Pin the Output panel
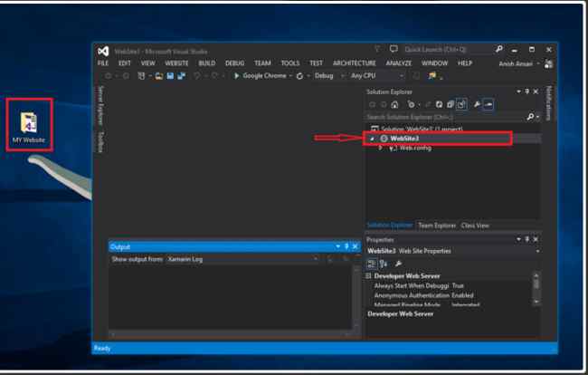The image size is (588, 375). (x=346, y=246)
